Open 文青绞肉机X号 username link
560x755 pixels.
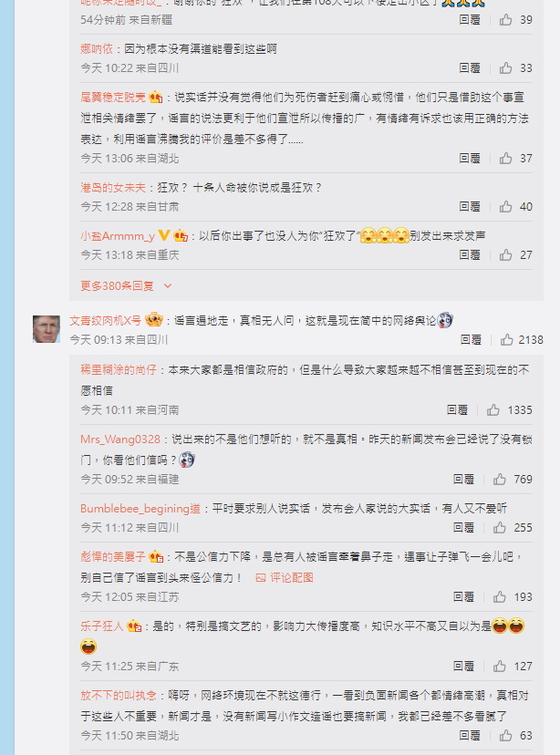tap(106, 320)
